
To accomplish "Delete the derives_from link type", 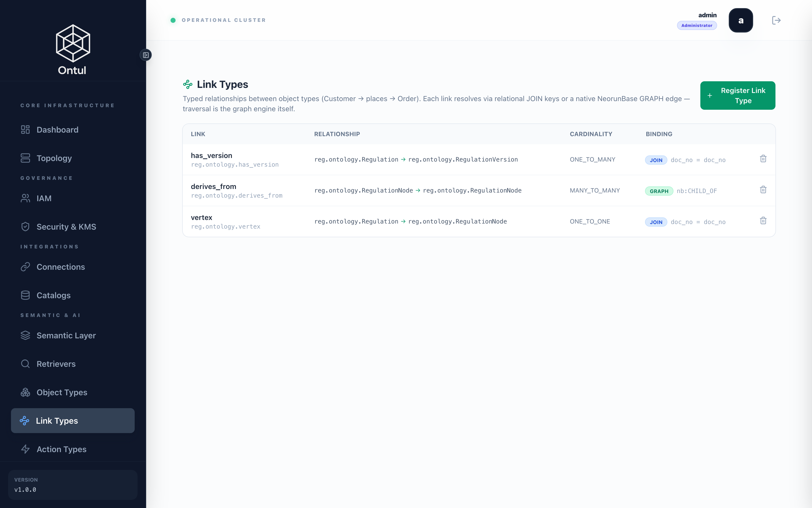I will click(x=763, y=189).
